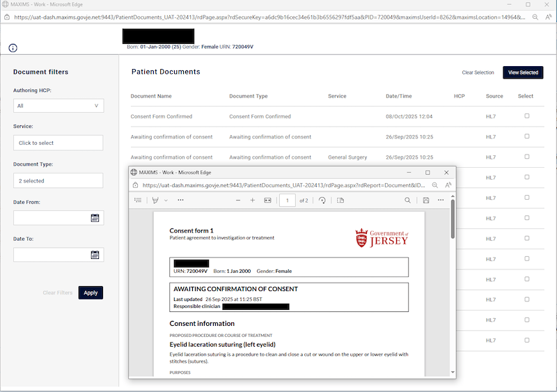This screenshot has height=392, width=557.
Task: Tick checkbox for General Surgery document row
Action: [x=527, y=157]
